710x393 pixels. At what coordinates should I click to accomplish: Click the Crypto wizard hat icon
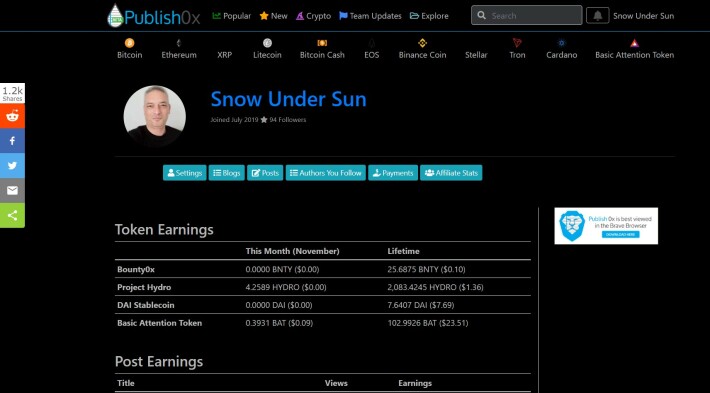coord(300,16)
